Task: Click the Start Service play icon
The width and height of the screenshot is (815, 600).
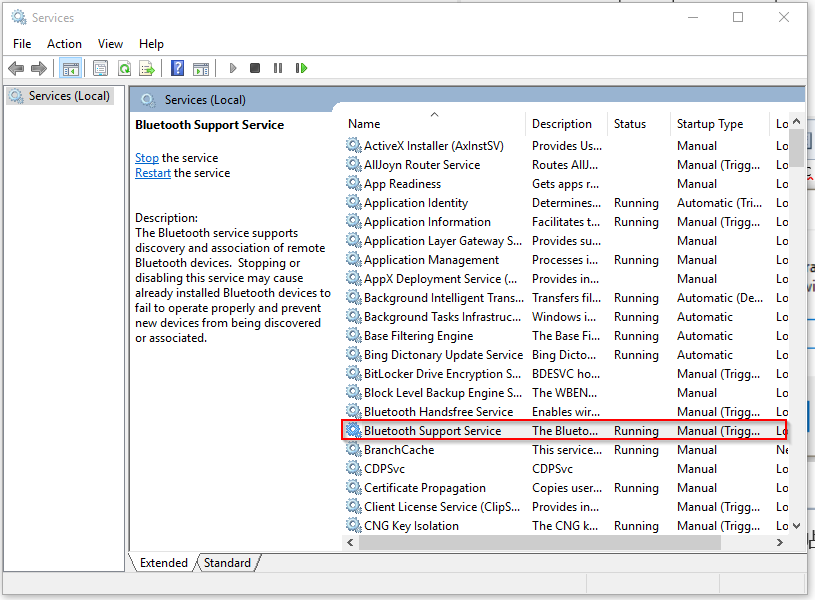Action: click(x=233, y=68)
